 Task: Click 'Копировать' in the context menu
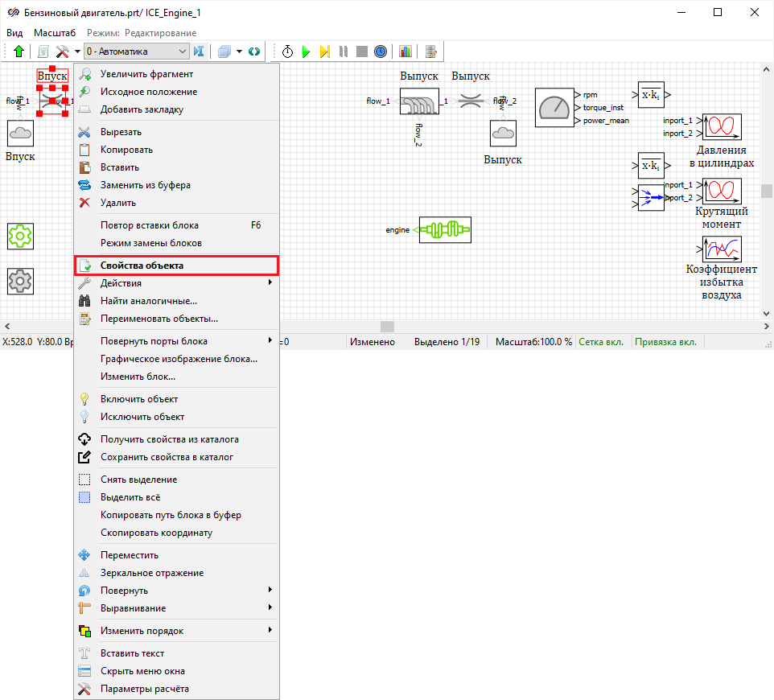[126, 150]
